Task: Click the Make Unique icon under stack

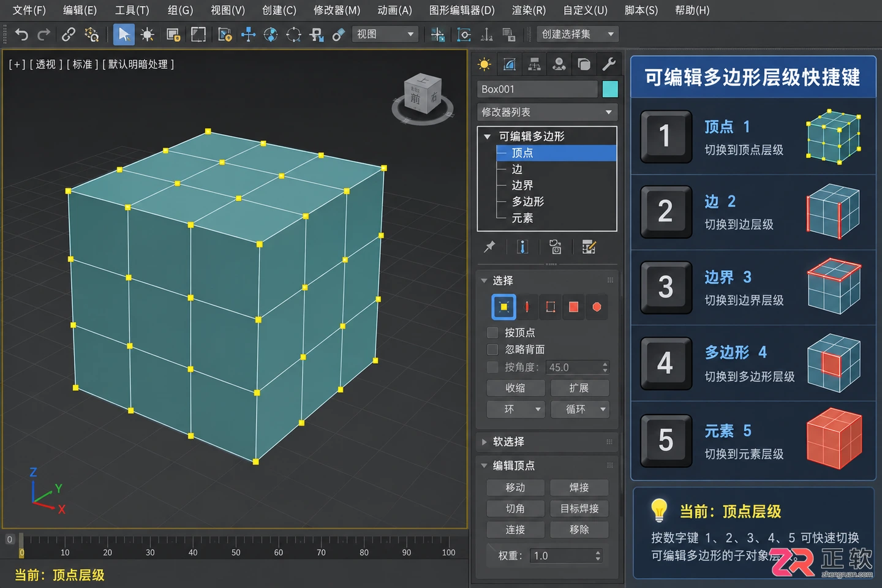Action: click(x=556, y=247)
